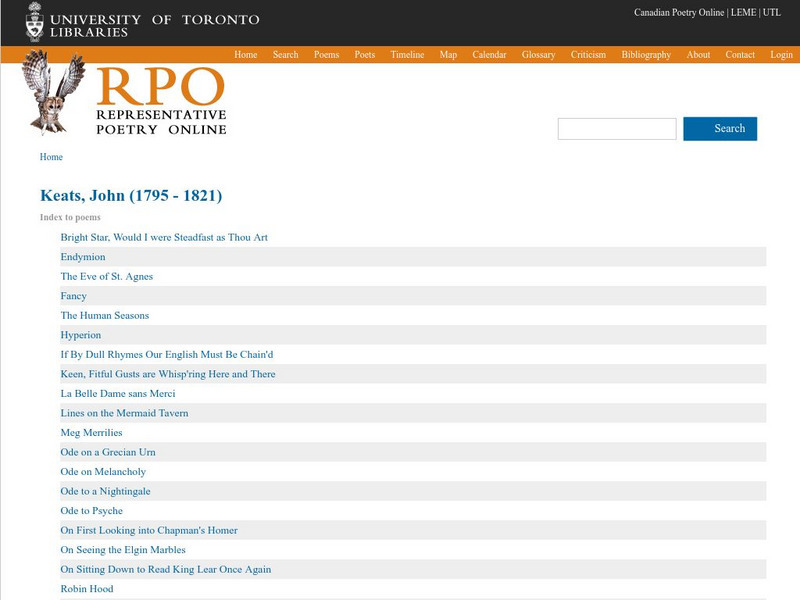
Task: Open On Sitting Down to Read King Lear
Action: [166, 569]
